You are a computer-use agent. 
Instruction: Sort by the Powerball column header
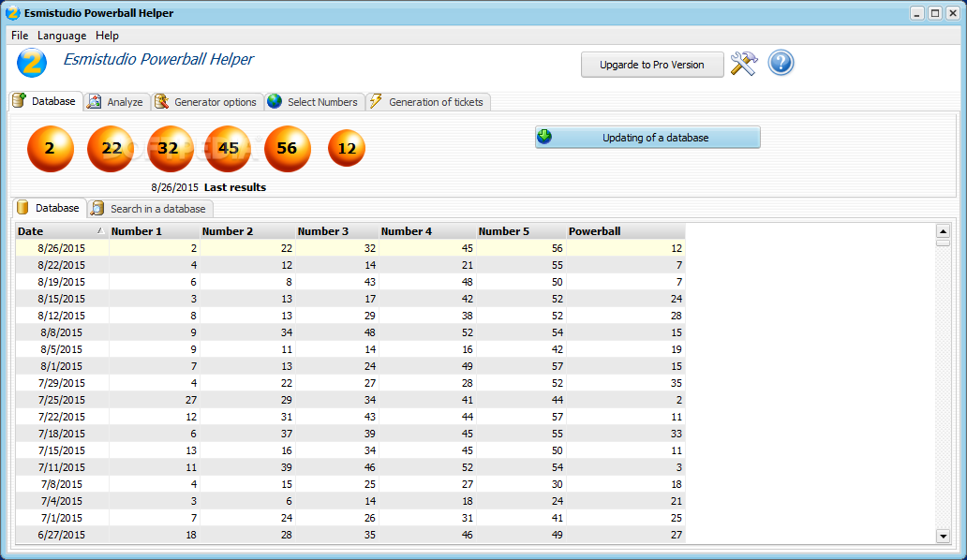tap(625, 231)
